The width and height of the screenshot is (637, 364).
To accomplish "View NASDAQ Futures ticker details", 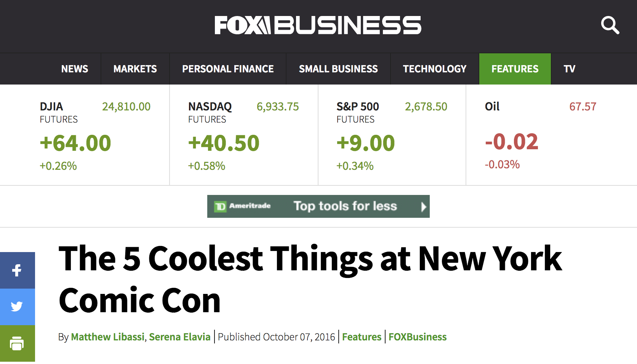I will (210, 107).
